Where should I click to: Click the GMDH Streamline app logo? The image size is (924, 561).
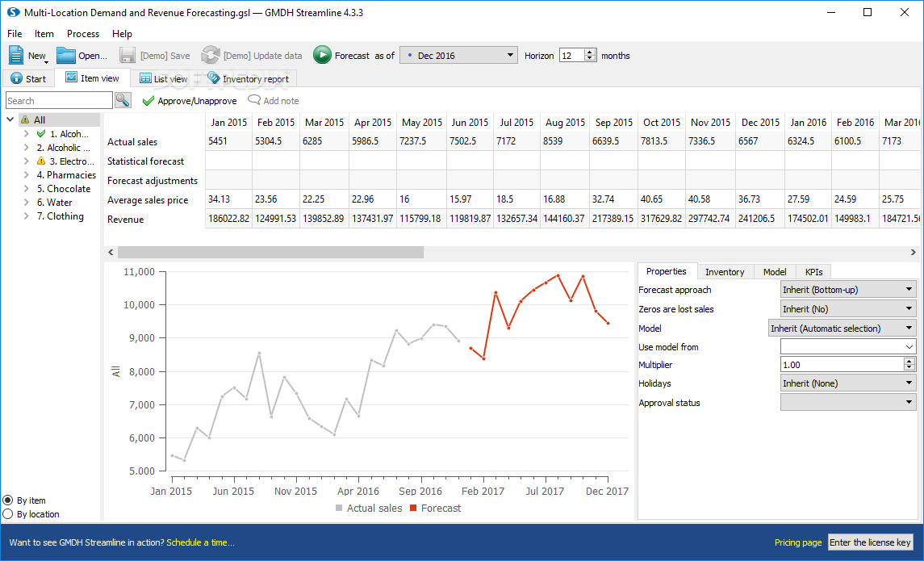coord(13,12)
